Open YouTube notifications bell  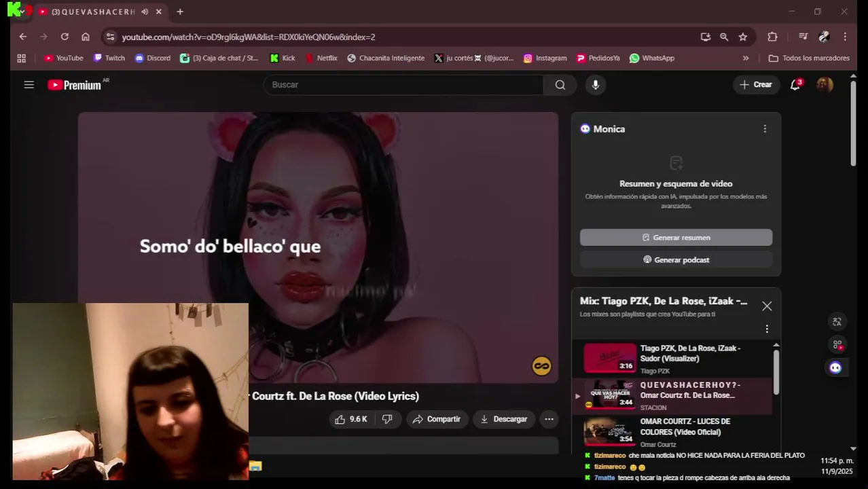795,85
